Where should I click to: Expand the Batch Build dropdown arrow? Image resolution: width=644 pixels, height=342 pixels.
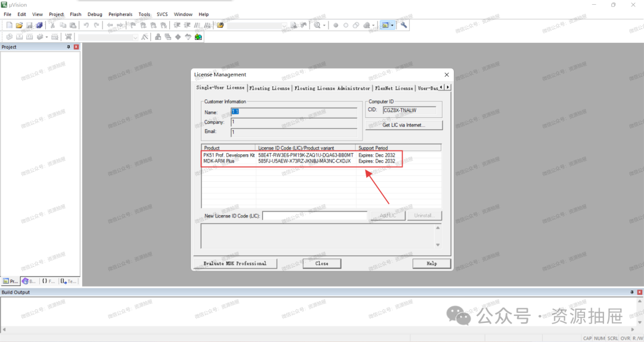47,37
